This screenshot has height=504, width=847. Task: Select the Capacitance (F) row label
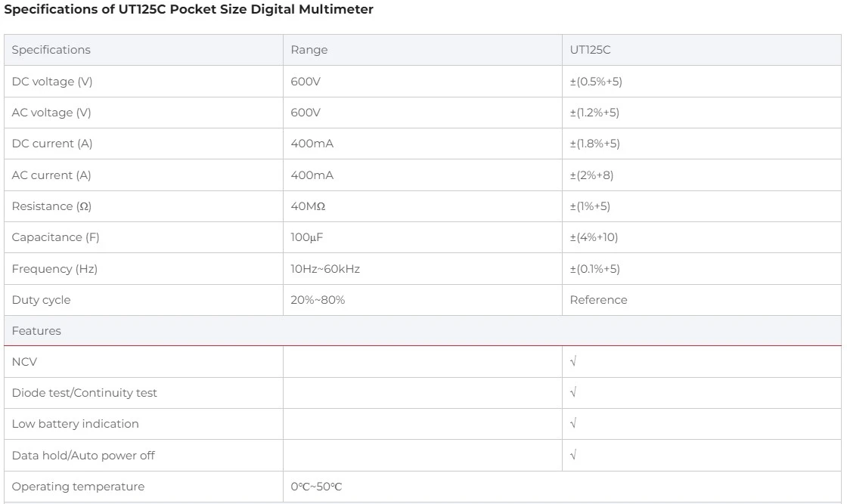[x=55, y=237]
